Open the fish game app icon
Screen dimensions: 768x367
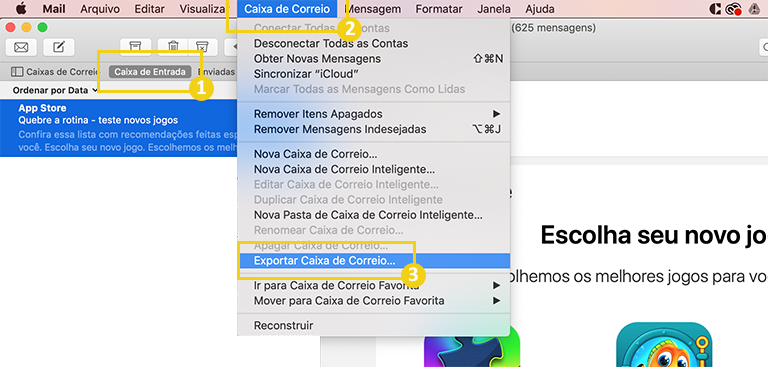[664, 344]
